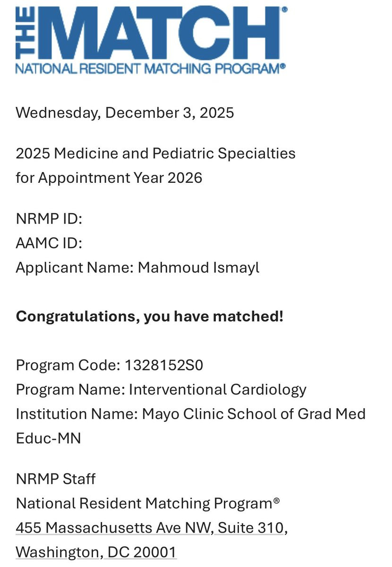Select "2025 Medicine and Pediatric Specialties" line
Image resolution: width=392 pixels, height=567 pixels.
pyautogui.click(x=155, y=154)
